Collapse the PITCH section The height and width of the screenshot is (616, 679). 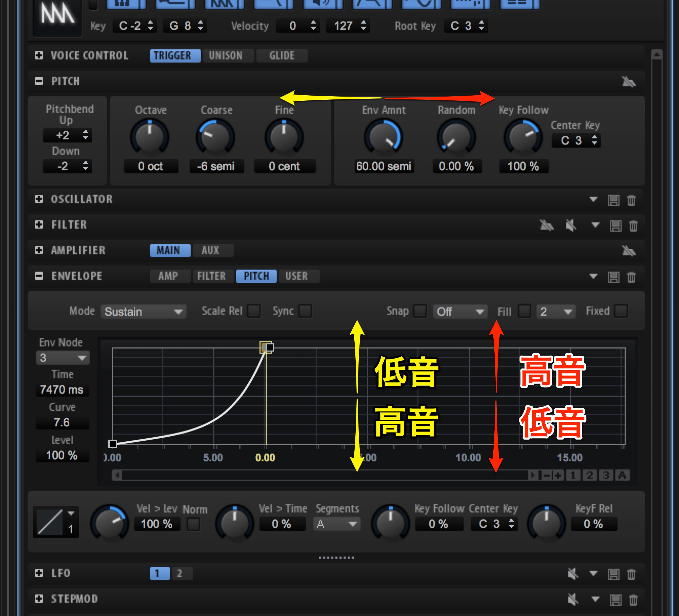point(39,81)
